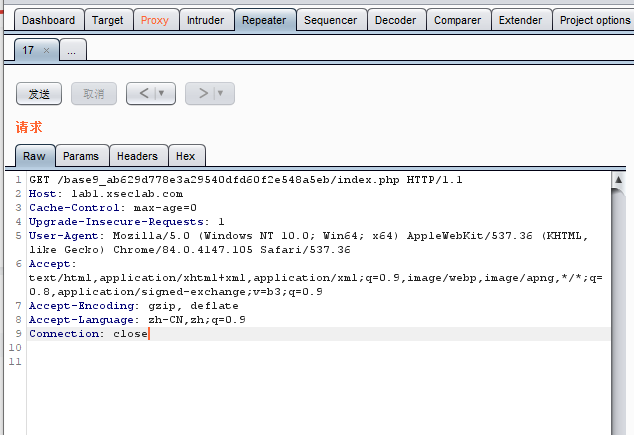Open the Dashboard tab
Screen dimensions: 634x435
(49, 20)
